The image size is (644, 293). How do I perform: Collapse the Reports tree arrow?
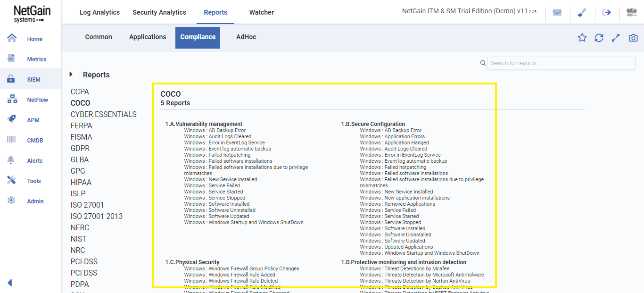(71, 75)
